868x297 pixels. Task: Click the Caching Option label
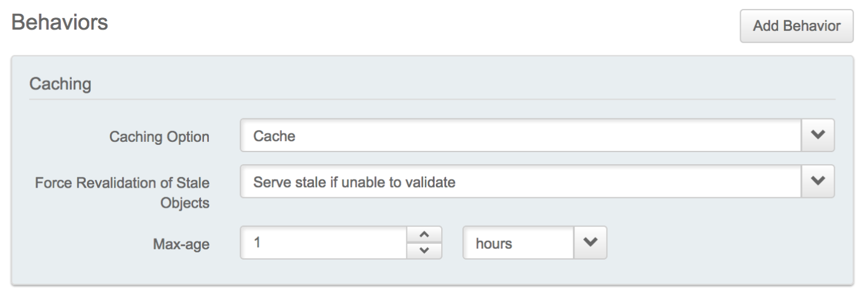[159, 137]
